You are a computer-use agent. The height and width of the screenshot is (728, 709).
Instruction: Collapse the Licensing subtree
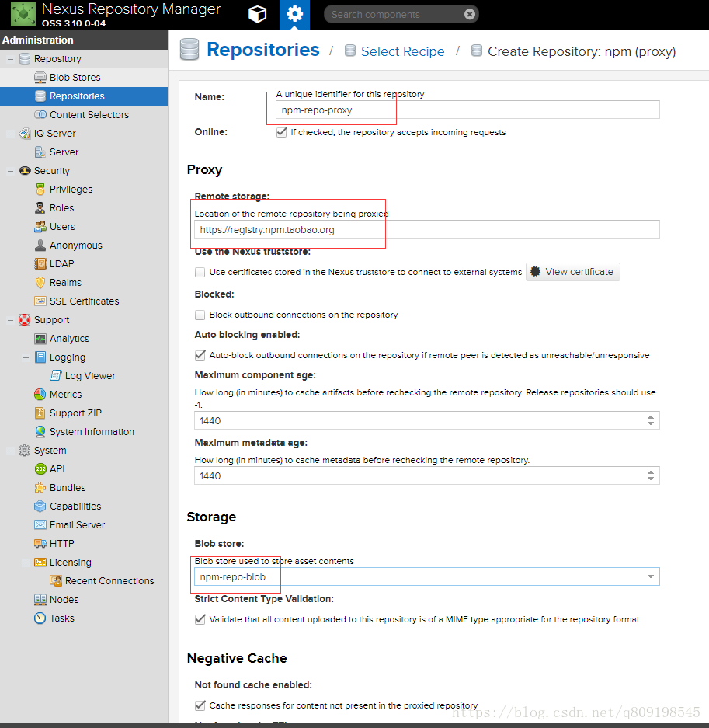(26, 563)
